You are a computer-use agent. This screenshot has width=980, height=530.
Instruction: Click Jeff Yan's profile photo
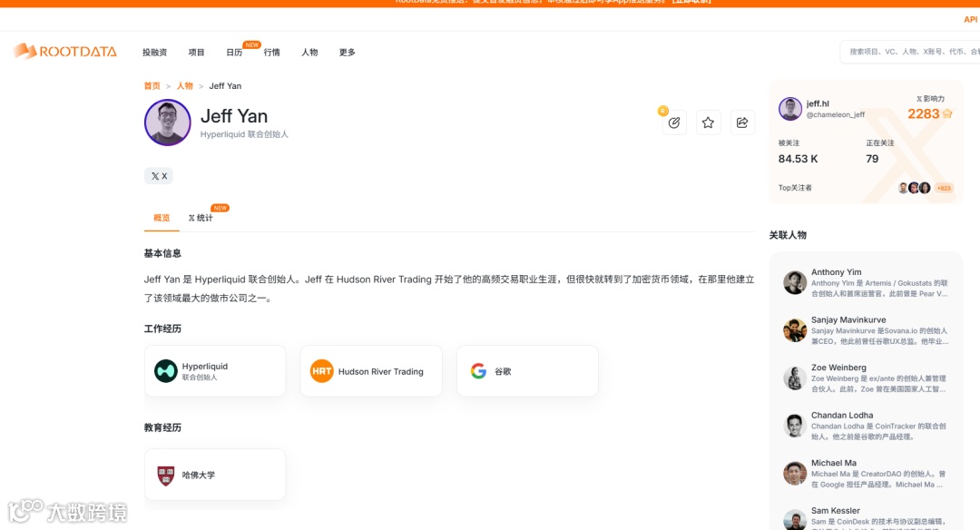point(168,123)
